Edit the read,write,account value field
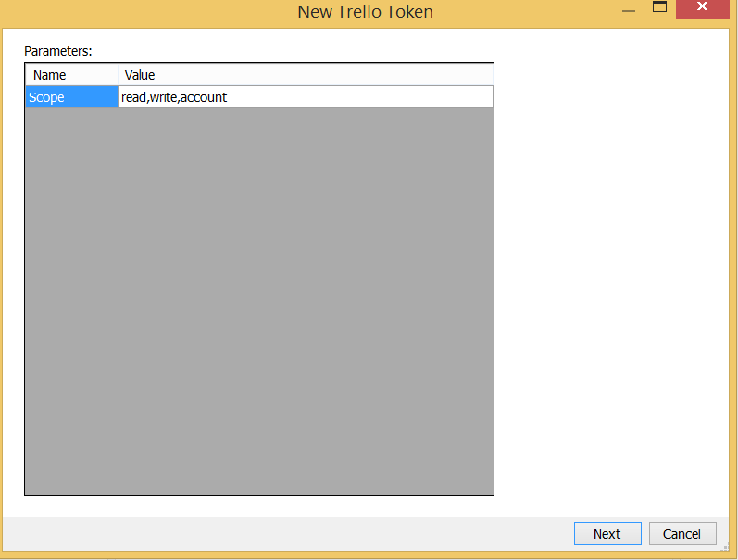The image size is (738, 560). coord(305,97)
